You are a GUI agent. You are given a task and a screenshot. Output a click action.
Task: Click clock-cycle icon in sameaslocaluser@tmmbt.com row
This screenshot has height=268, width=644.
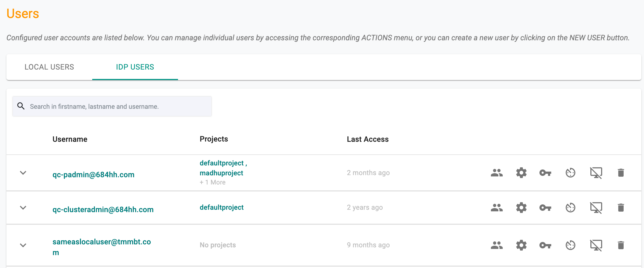(x=570, y=245)
